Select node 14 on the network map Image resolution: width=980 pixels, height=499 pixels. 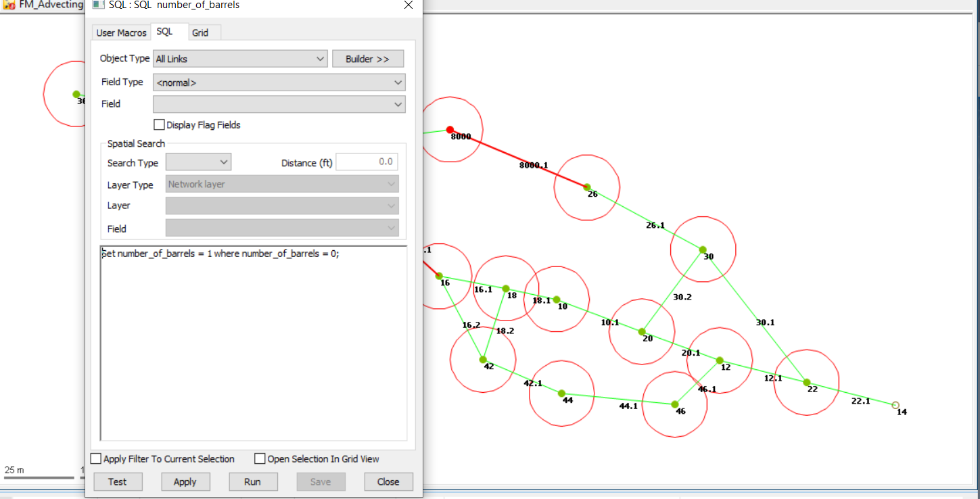(x=894, y=404)
